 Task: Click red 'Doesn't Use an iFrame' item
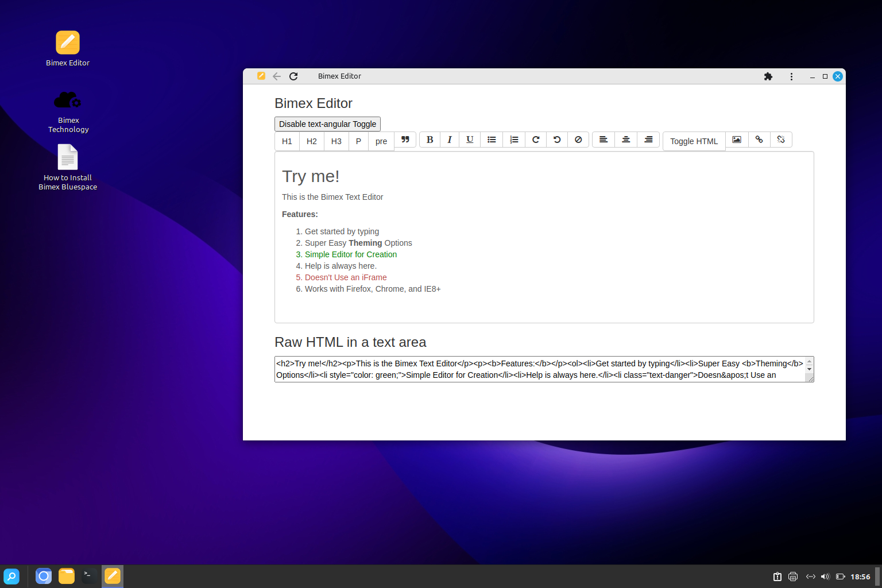[x=346, y=277]
